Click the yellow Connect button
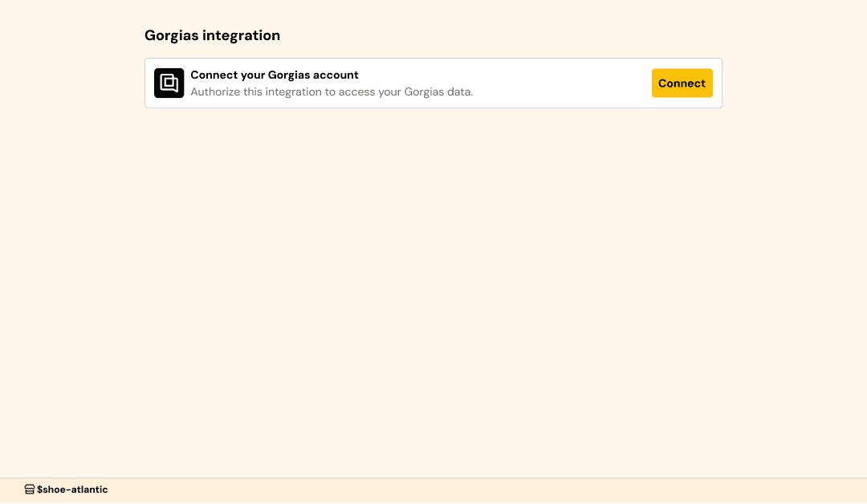 click(682, 83)
